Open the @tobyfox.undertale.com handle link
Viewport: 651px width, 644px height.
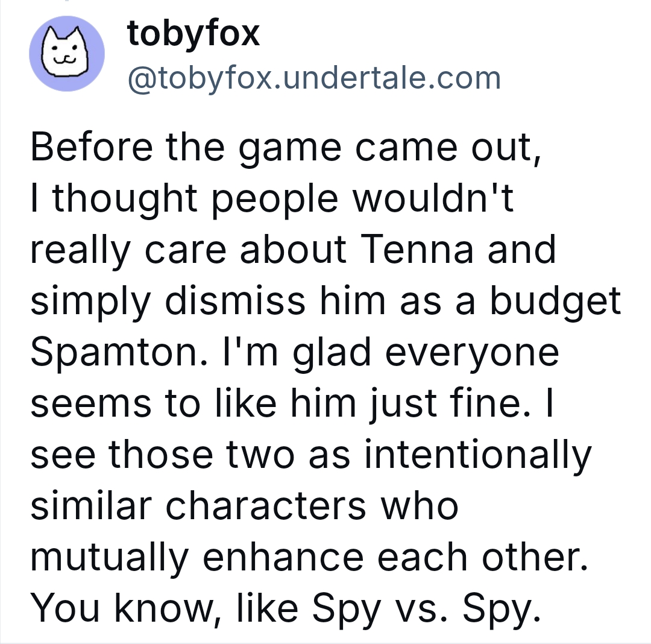314,78
